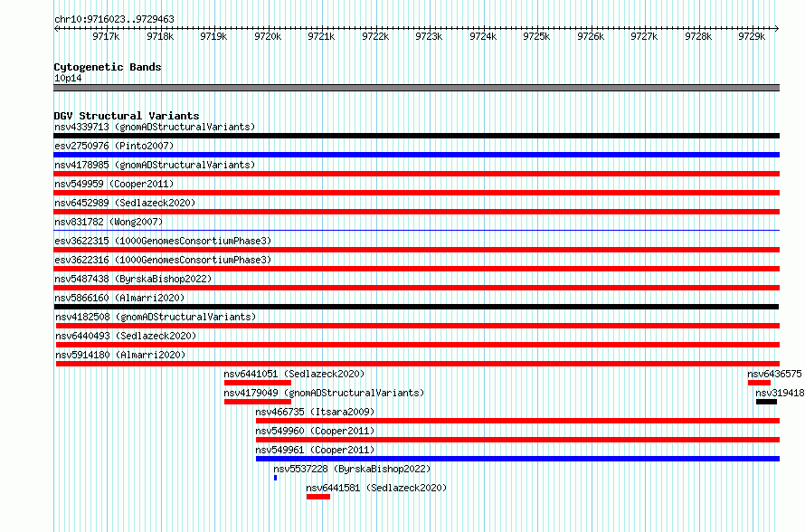
Task: Open variant nsv6452989 (Sedlazeck2020) label
Action: click(125, 203)
